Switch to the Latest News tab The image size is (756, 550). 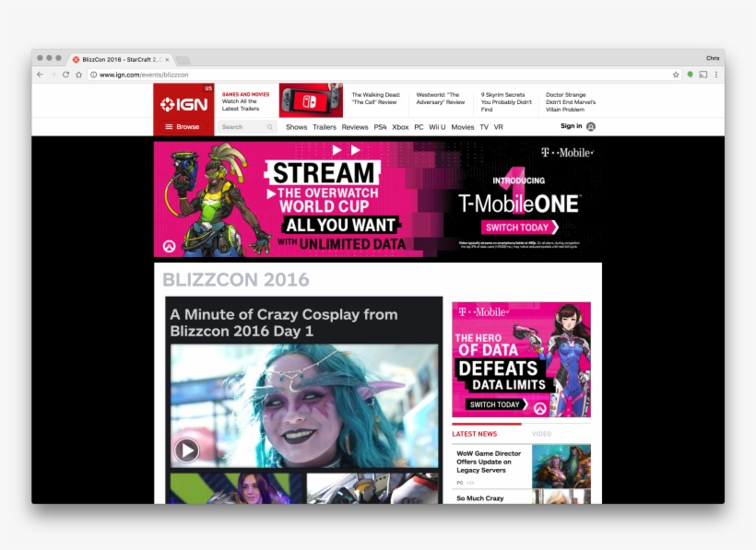(475, 434)
